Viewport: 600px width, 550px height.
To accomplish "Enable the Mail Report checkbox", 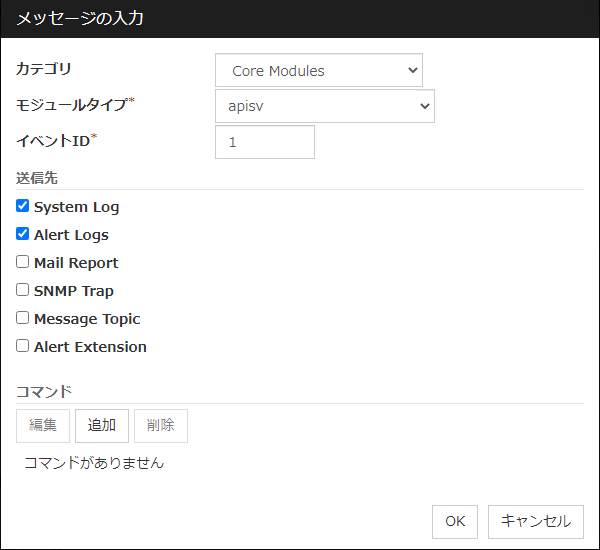I will [23, 263].
